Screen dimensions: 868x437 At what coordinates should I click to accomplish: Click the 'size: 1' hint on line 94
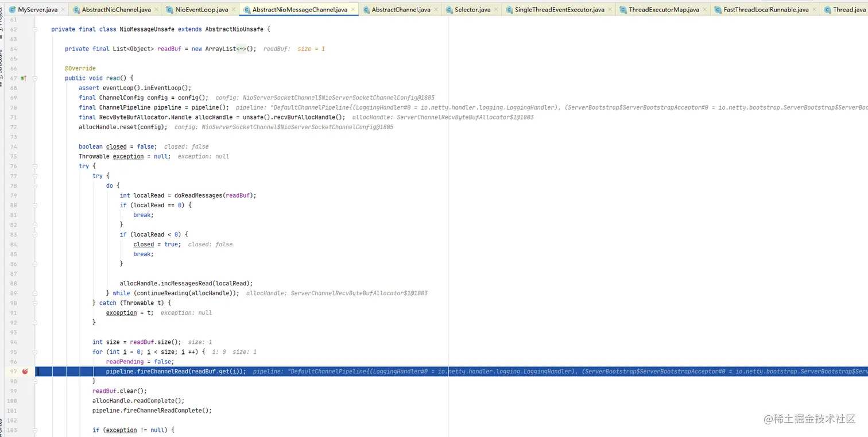200,342
